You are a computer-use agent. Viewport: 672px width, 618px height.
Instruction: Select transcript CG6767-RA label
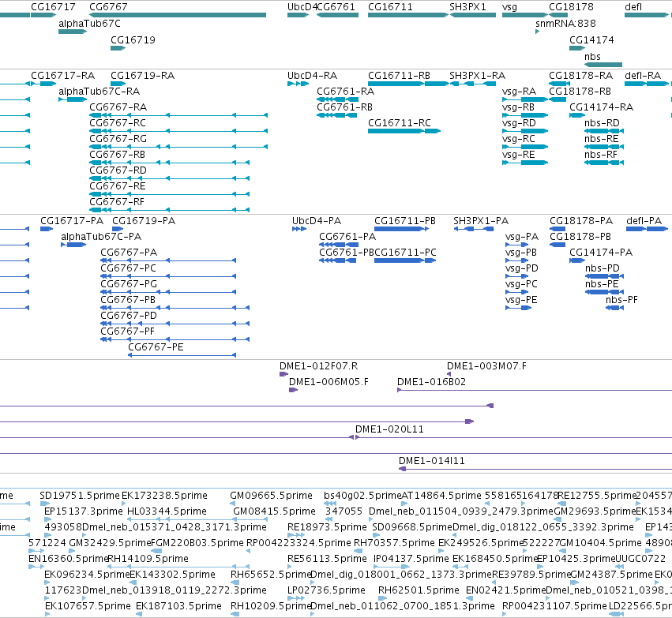118,107
